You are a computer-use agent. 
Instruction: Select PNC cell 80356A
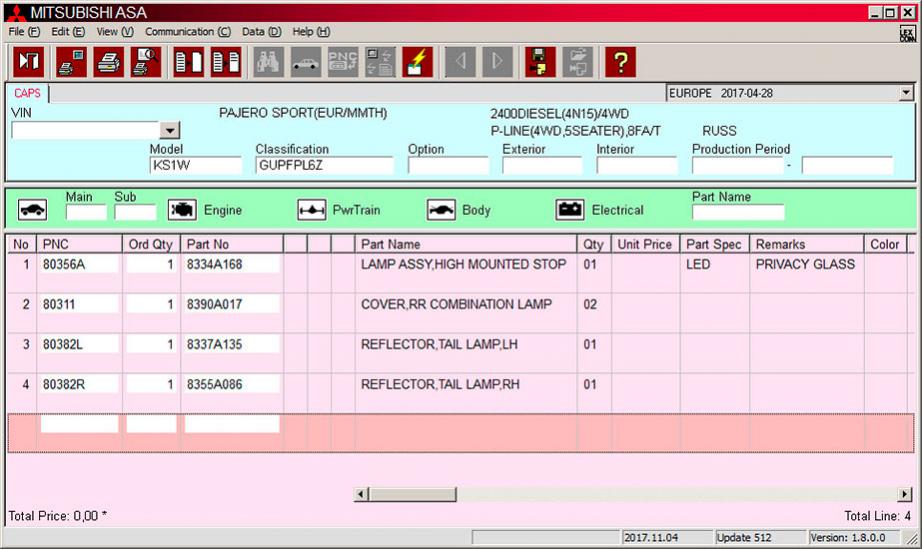tap(79, 265)
